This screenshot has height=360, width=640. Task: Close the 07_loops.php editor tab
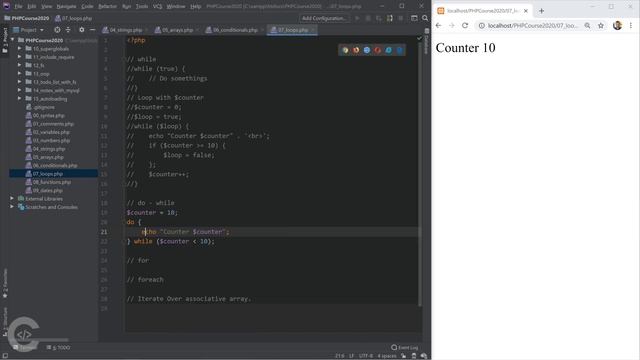coord(313,30)
